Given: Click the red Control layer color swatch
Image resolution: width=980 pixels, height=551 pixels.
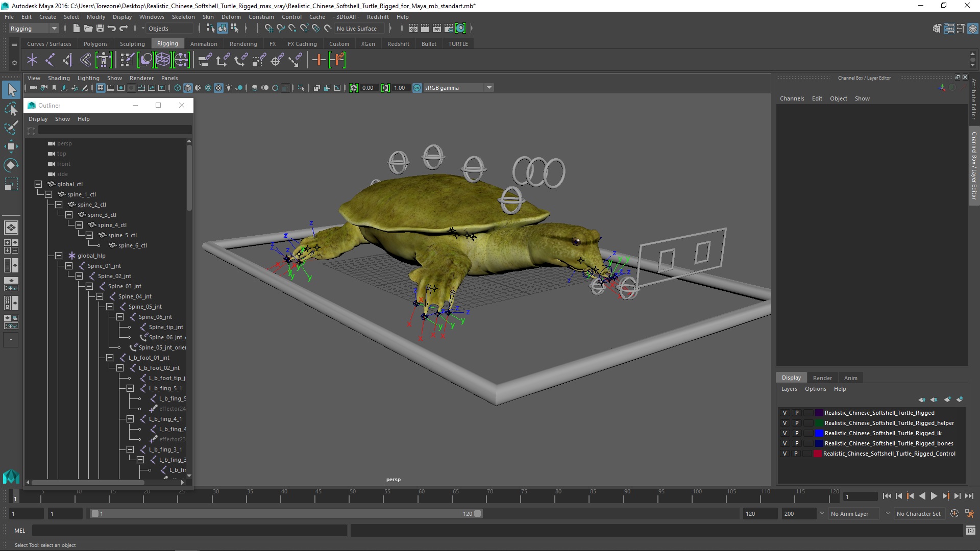Looking at the screenshot, I should pyautogui.click(x=817, y=454).
